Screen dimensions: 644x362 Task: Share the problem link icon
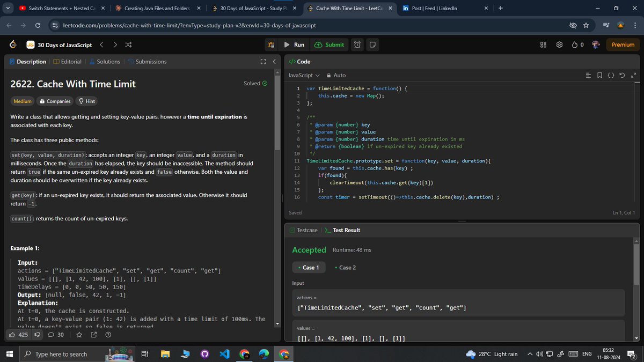coord(94,335)
